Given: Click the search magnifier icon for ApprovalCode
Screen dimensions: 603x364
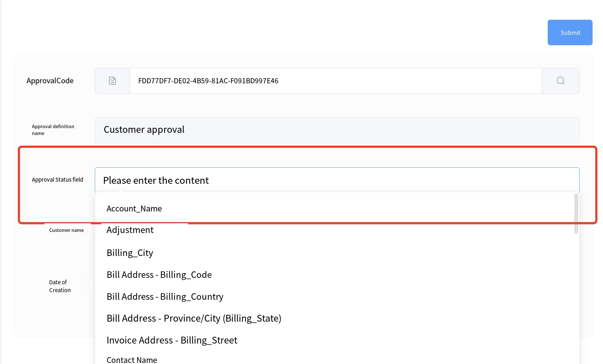Looking at the screenshot, I should [x=560, y=81].
